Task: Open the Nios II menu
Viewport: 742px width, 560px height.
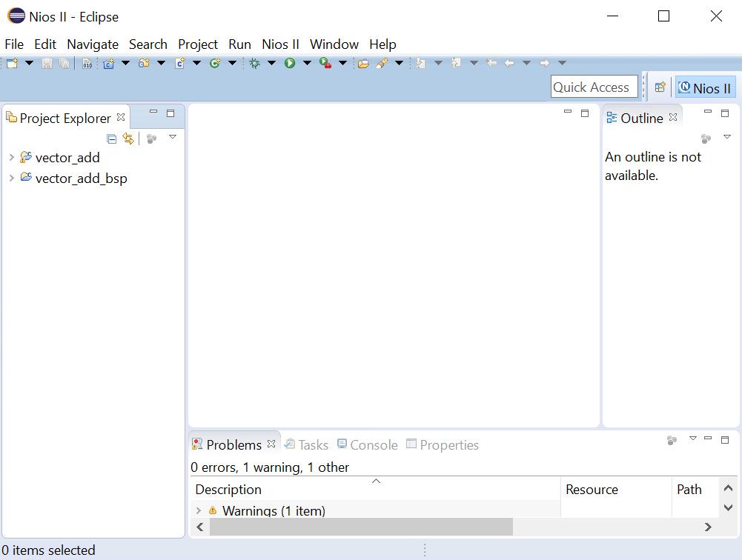Action: coord(281,44)
